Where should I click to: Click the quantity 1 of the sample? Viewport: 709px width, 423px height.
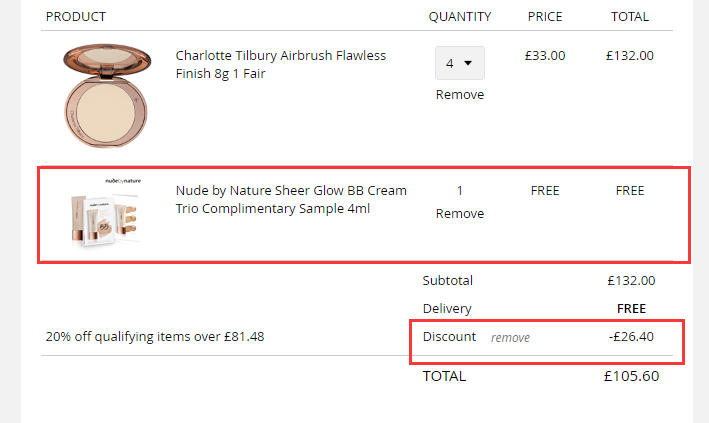pyautogui.click(x=460, y=191)
